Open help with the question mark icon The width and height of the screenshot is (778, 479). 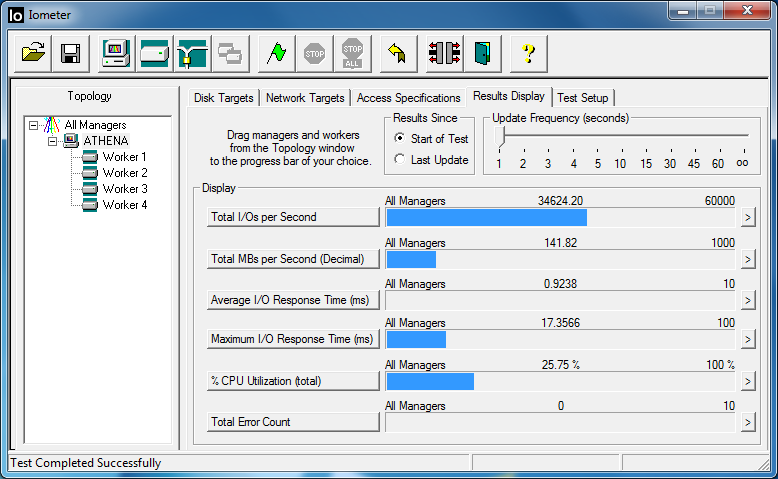tap(529, 53)
